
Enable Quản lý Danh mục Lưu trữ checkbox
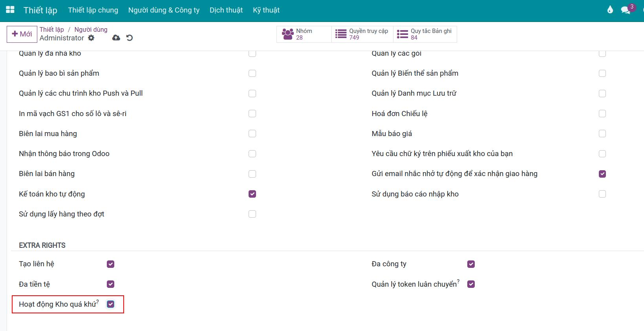point(602,93)
